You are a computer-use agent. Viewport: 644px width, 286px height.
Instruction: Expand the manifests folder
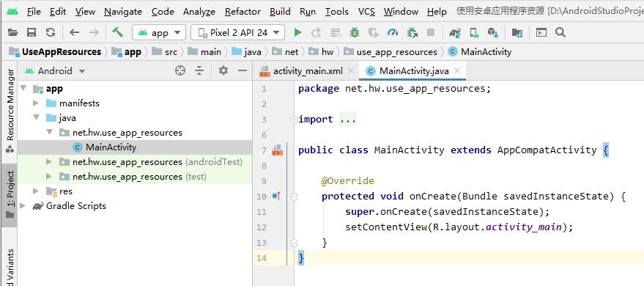(x=36, y=103)
